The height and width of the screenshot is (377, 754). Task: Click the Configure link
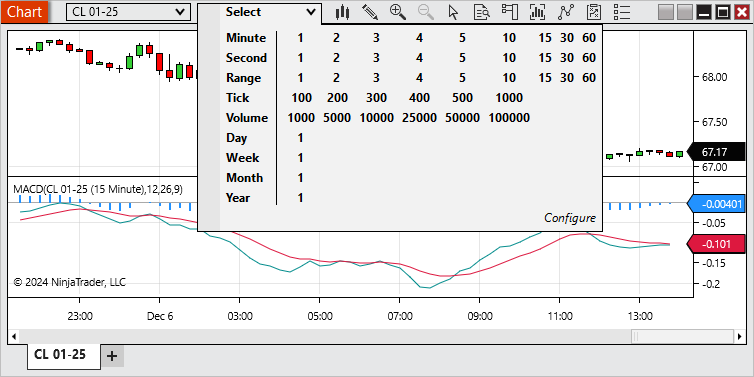570,218
